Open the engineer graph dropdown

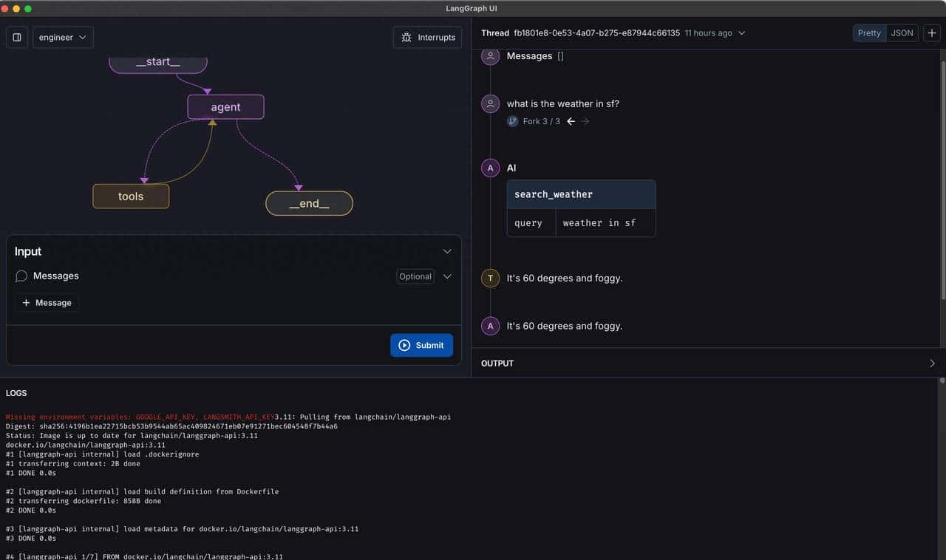[63, 38]
